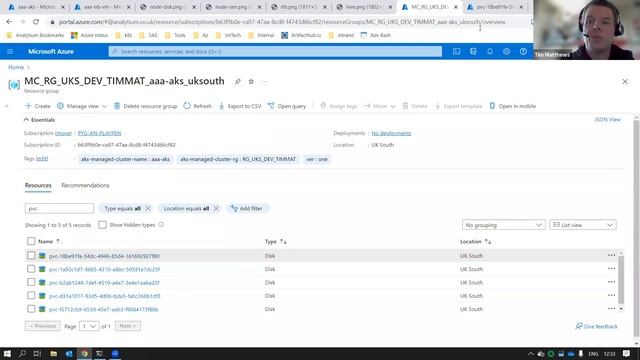Screen dimensions: 640x360
Task: Sort by the Type column
Action: (276, 242)
